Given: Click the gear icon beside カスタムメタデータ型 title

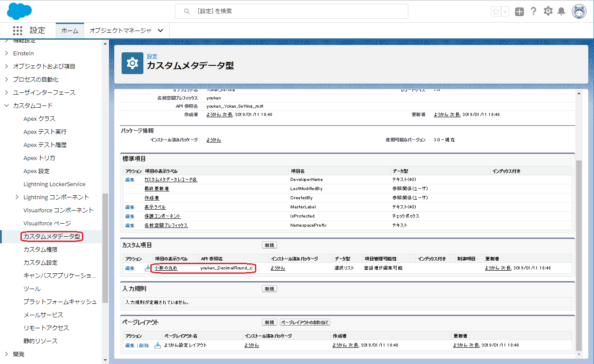Looking at the screenshot, I should click(132, 63).
